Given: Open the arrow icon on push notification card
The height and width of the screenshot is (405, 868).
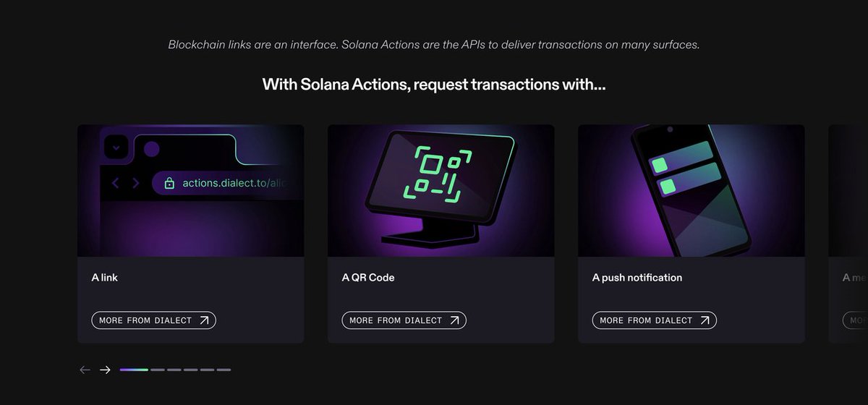Looking at the screenshot, I should pos(705,320).
